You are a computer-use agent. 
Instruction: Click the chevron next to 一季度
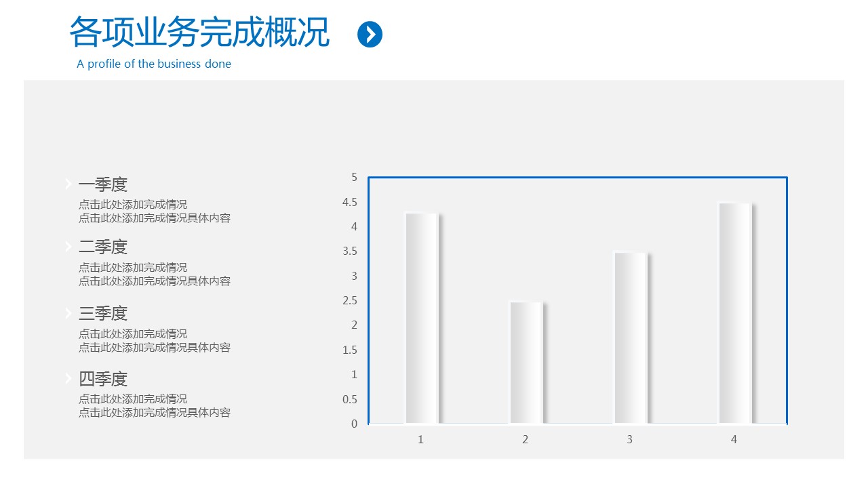68,184
